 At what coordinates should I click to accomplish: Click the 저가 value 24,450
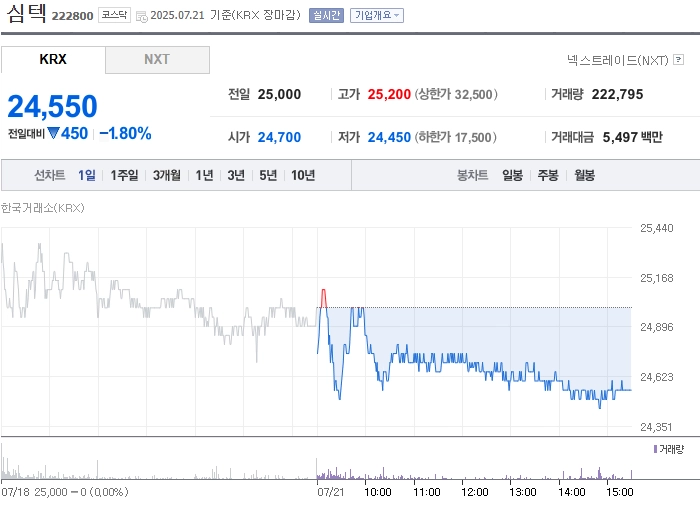click(x=389, y=137)
